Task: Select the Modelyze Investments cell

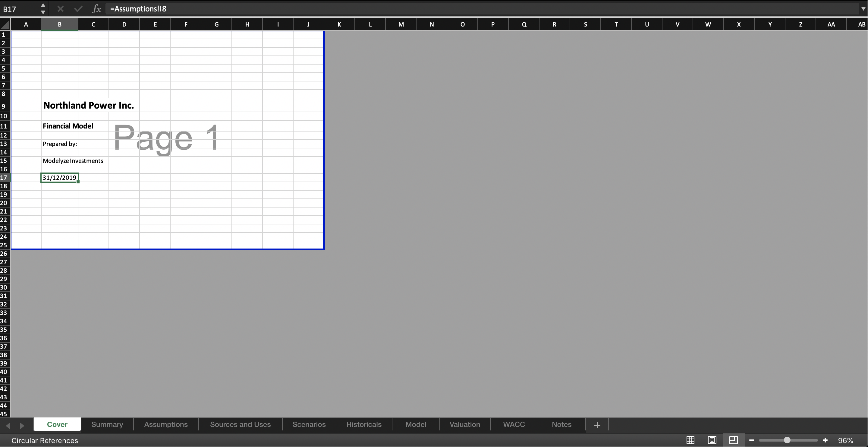Action: [x=60, y=161]
